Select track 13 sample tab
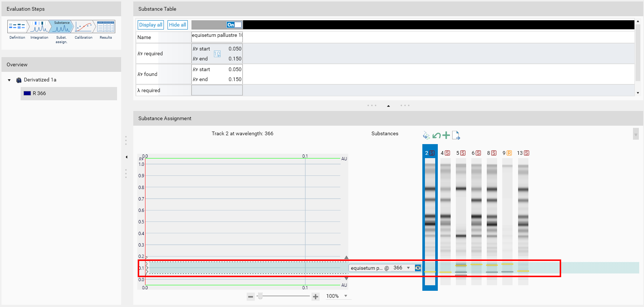 (523, 153)
